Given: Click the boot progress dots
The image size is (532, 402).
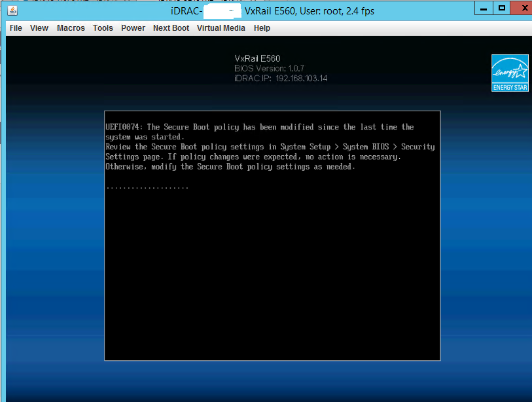Looking at the screenshot, I should point(148,186).
